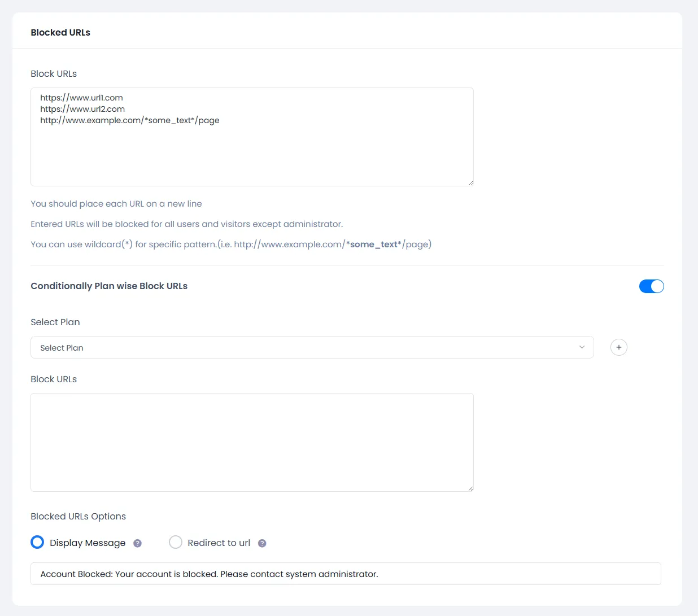The height and width of the screenshot is (616, 698).
Task: Click the plus icon to add another plan
Action: [x=618, y=347]
